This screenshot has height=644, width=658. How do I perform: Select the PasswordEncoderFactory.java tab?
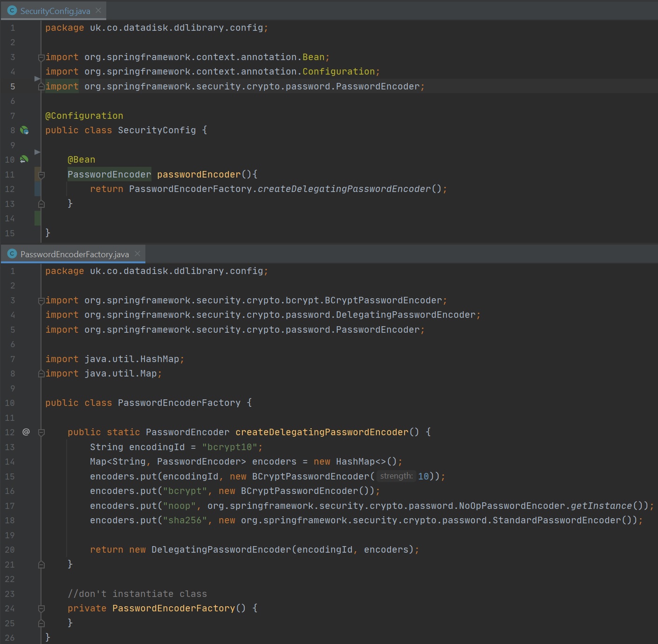click(x=75, y=254)
